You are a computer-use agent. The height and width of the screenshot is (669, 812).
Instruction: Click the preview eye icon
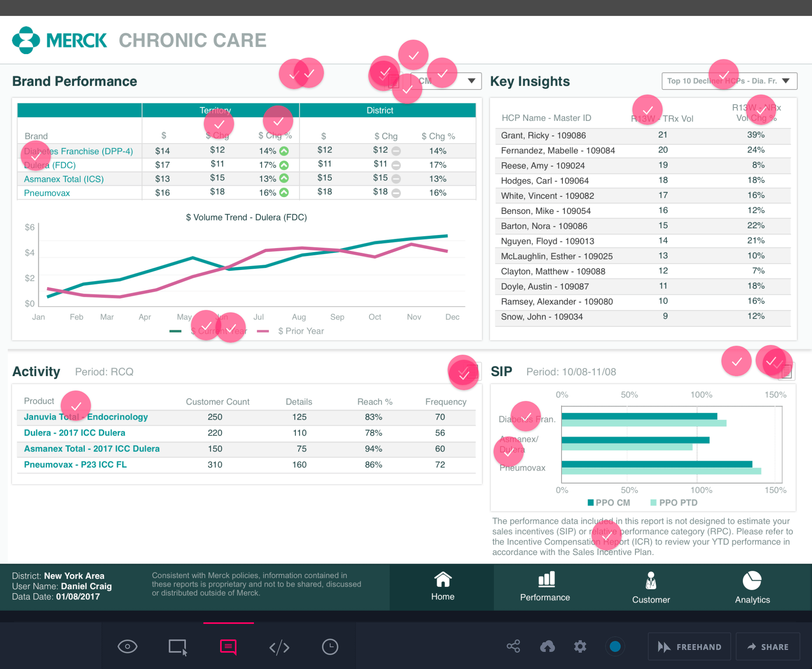click(127, 647)
